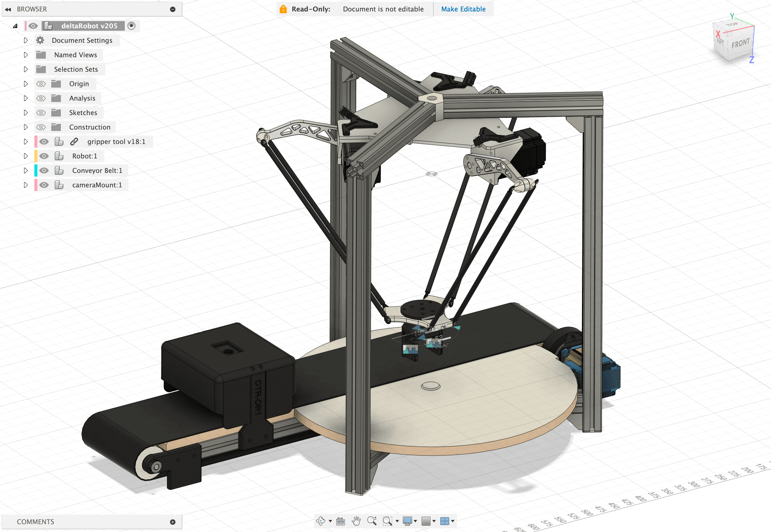Select the Orbit tool in the navigation bar
771x532 pixels.
(x=321, y=521)
